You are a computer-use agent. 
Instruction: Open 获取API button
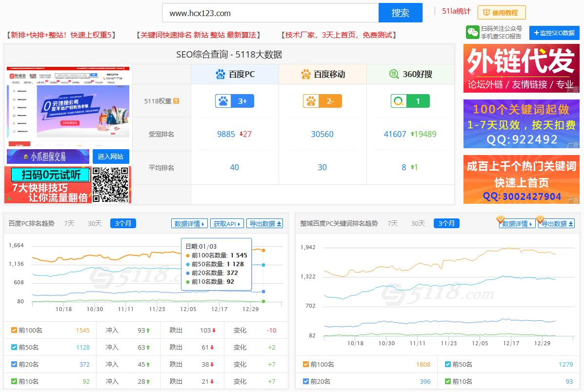coord(227,224)
